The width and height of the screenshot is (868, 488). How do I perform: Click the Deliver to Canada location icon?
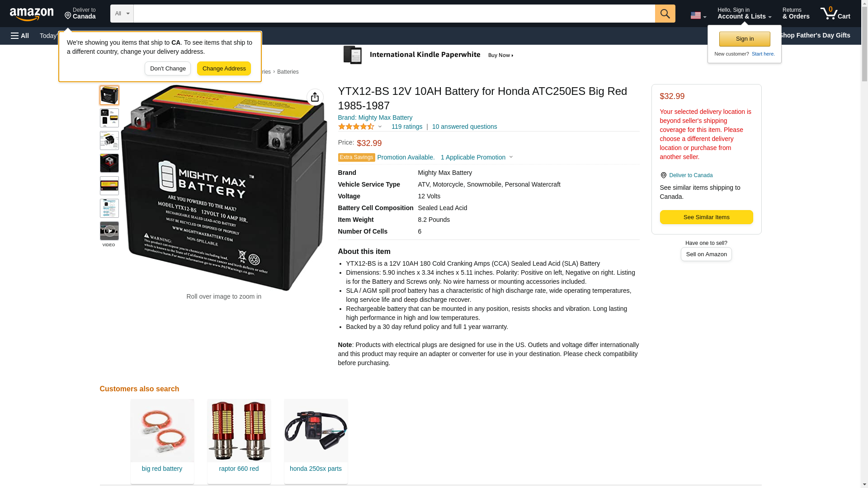[663, 175]
